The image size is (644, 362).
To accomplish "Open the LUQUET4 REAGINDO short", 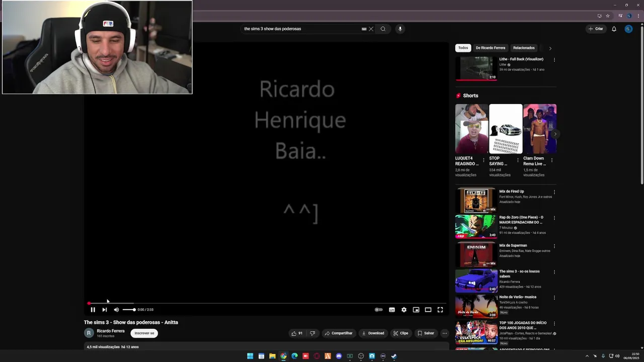I will point(471,129).
